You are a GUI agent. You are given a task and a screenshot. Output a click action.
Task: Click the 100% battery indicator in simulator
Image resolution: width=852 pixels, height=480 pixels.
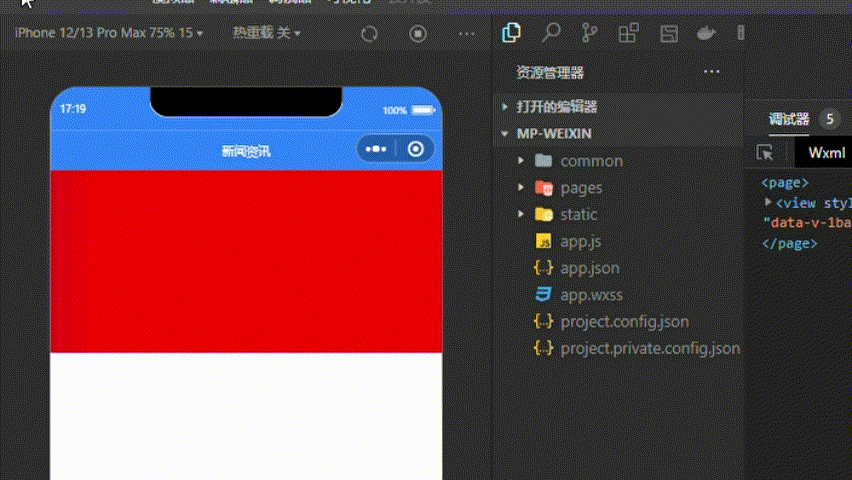(x=409, y=110)
